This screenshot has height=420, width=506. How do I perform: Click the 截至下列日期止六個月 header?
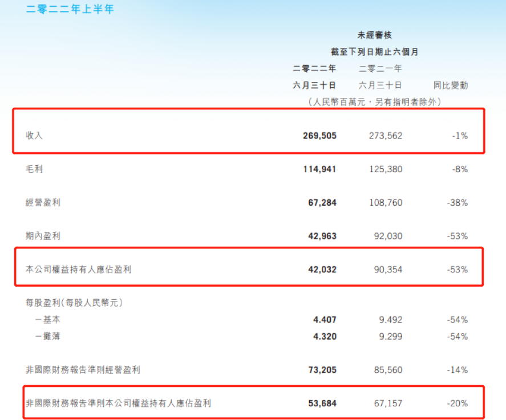374,52
